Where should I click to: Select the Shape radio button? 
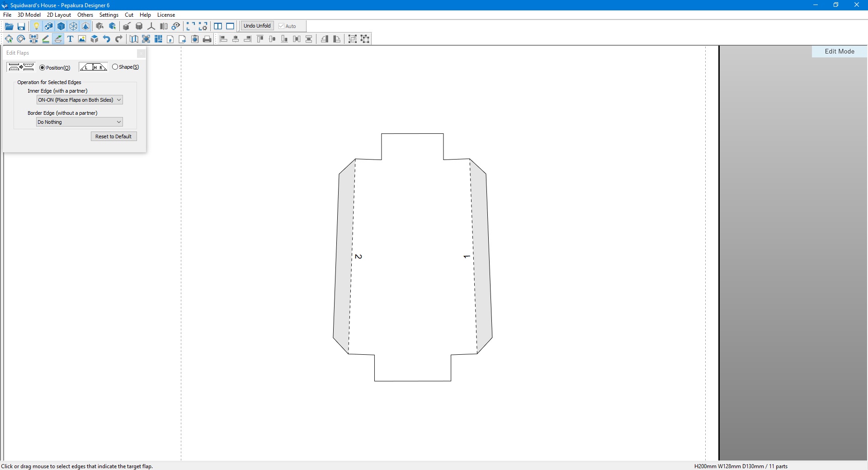[x=115, y=67]
